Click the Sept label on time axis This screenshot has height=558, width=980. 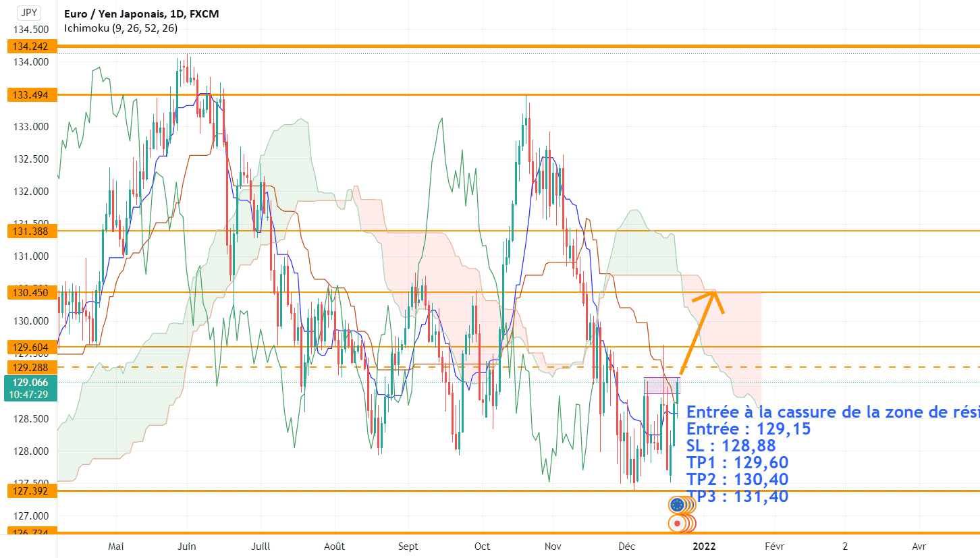tap(408, 546)
